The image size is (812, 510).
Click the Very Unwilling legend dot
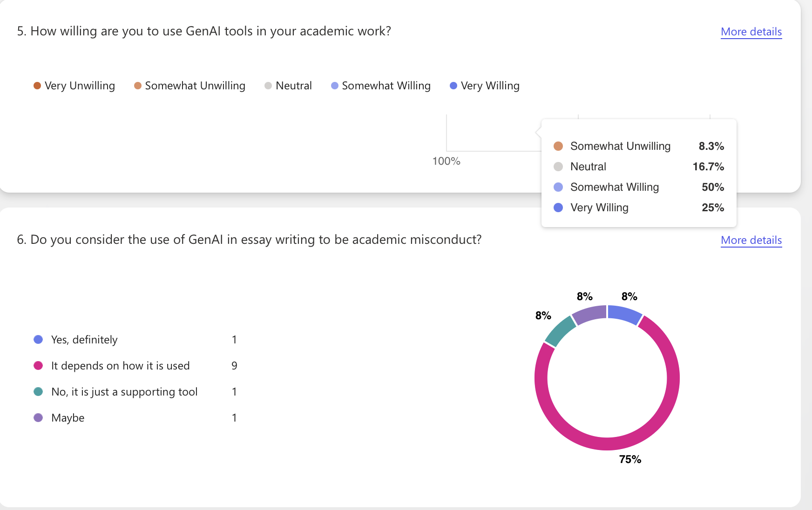[x=37, y=86]
